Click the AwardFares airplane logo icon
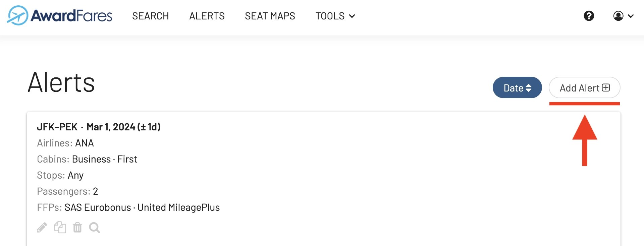The height and width of the screenshot is (246, 644). pos(17,15)
